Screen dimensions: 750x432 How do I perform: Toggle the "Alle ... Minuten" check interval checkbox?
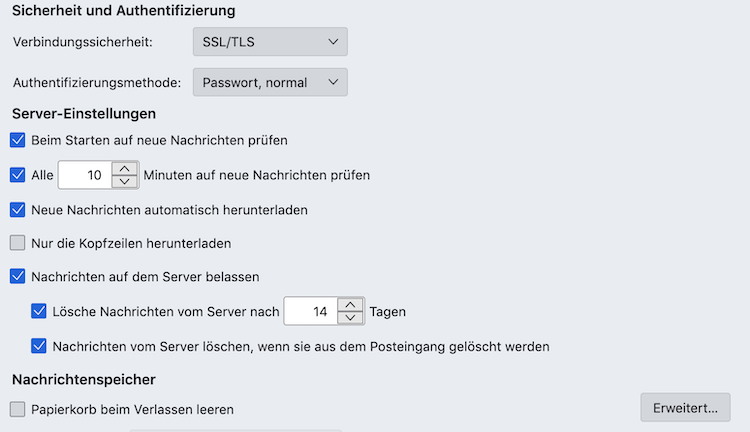pos(17,175)
